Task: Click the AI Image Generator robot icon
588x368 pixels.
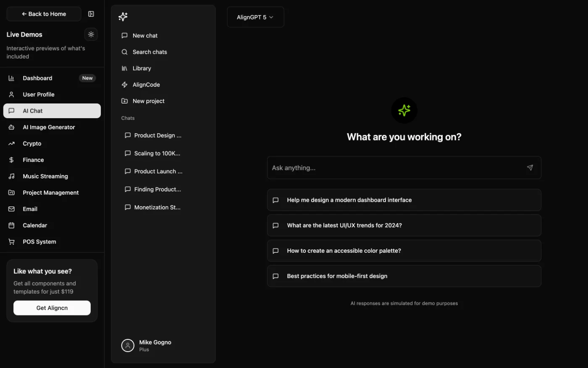Action: [11, 127]
